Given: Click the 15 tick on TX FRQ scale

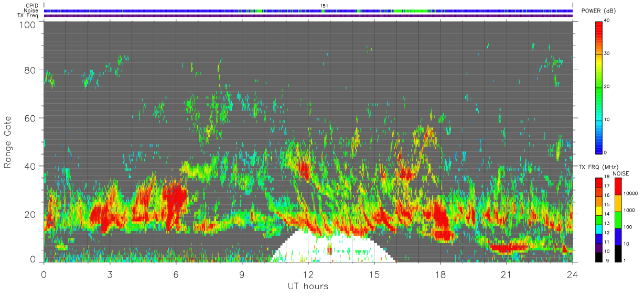Looking at the screenshot, I should coord(606,205).
